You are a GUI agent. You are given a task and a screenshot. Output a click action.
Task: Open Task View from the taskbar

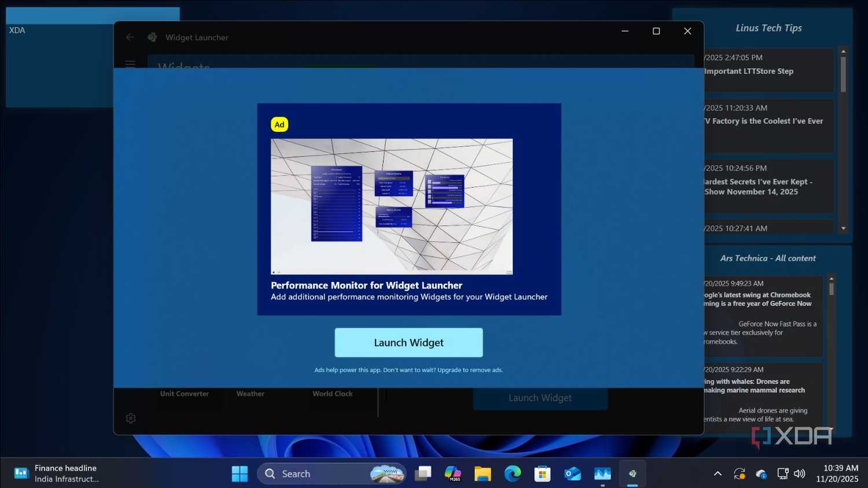coord(423,474)
